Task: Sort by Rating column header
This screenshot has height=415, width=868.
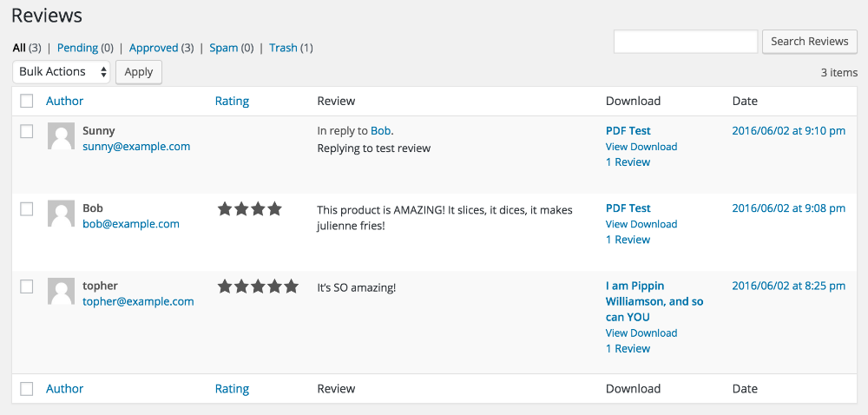Action: tap(232, 101)
